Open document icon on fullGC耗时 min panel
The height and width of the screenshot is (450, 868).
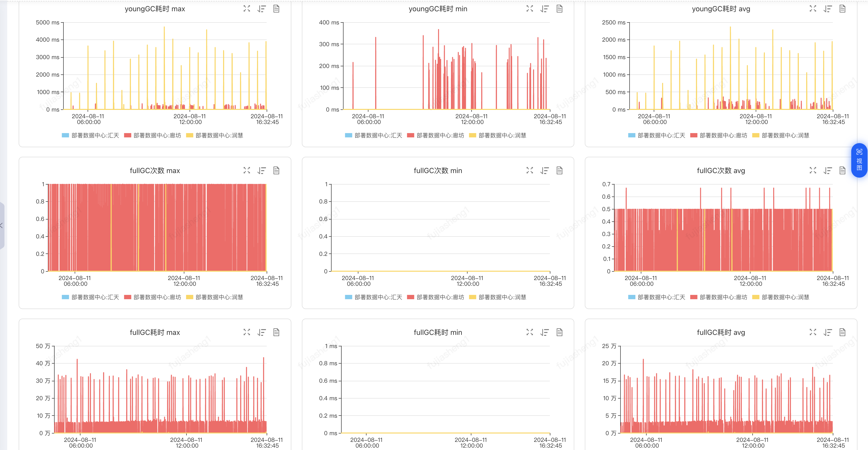559,332
